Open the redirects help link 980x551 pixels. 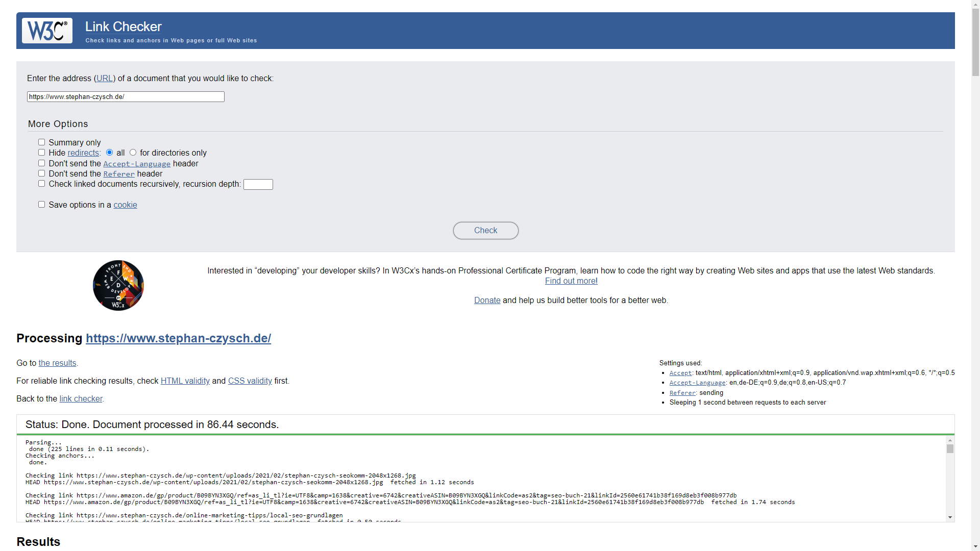[x=83, y=153]
